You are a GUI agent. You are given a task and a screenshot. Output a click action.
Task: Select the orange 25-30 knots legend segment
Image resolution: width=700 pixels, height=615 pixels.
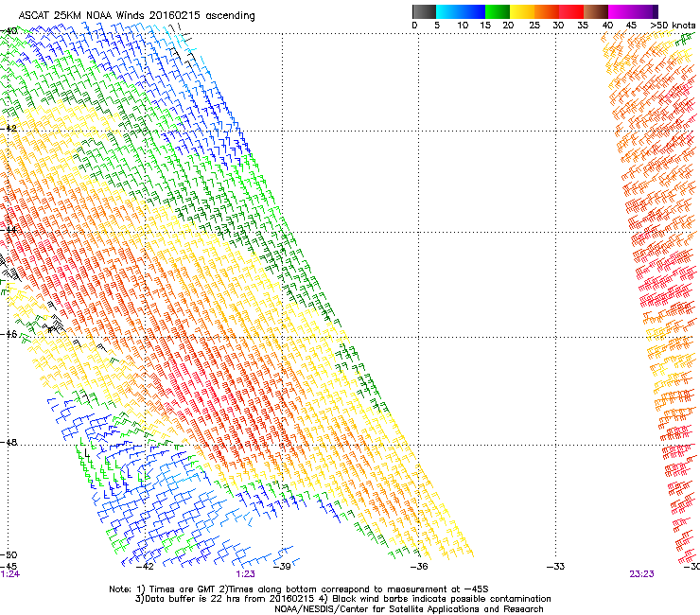pos(547,11)
